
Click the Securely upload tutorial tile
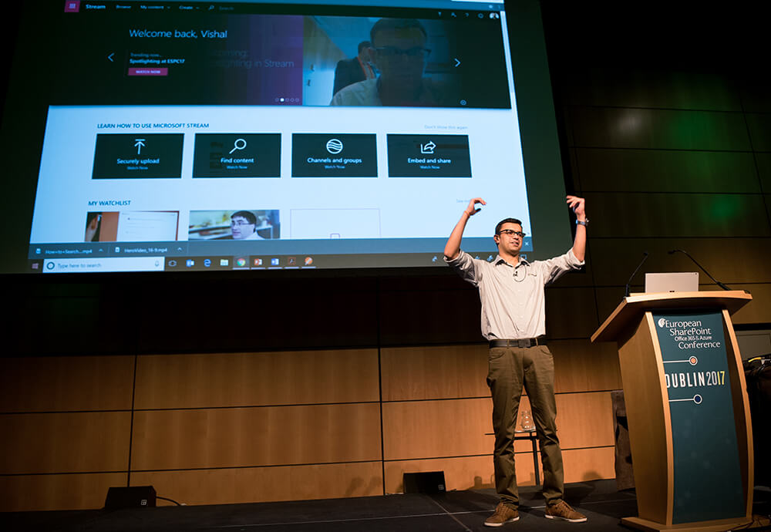click(138, 155)
